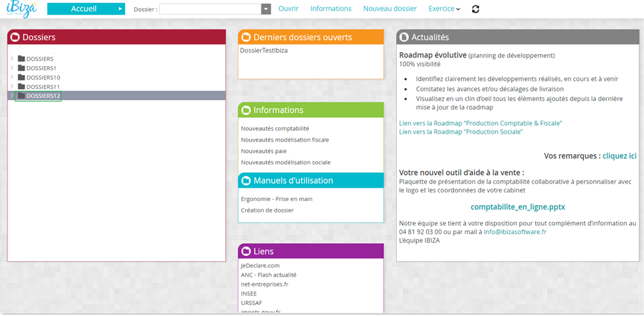This screenshot has height=316, width=644.
Task: Click Nouveau dossier in the top menu
Action: pyautogui.click(x=389, y=9)
